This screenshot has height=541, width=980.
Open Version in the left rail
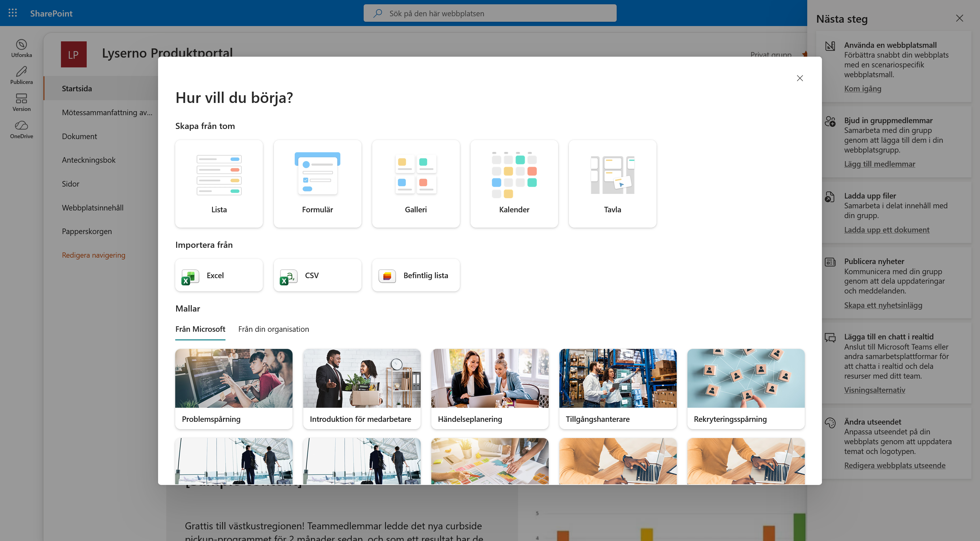pos(21,102)
